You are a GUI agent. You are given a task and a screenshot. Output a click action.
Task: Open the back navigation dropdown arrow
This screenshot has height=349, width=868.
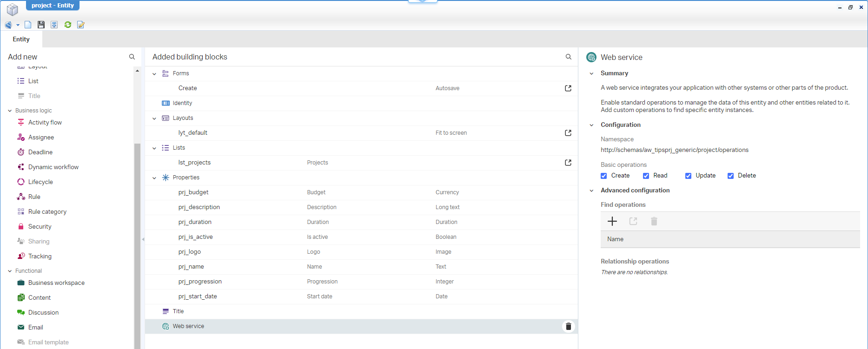[18, 25]
